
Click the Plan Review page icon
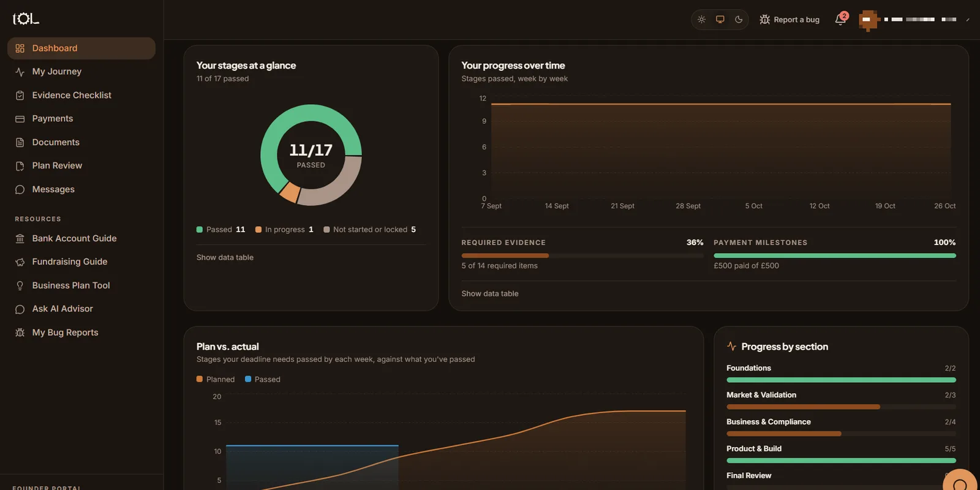(20, 166)
